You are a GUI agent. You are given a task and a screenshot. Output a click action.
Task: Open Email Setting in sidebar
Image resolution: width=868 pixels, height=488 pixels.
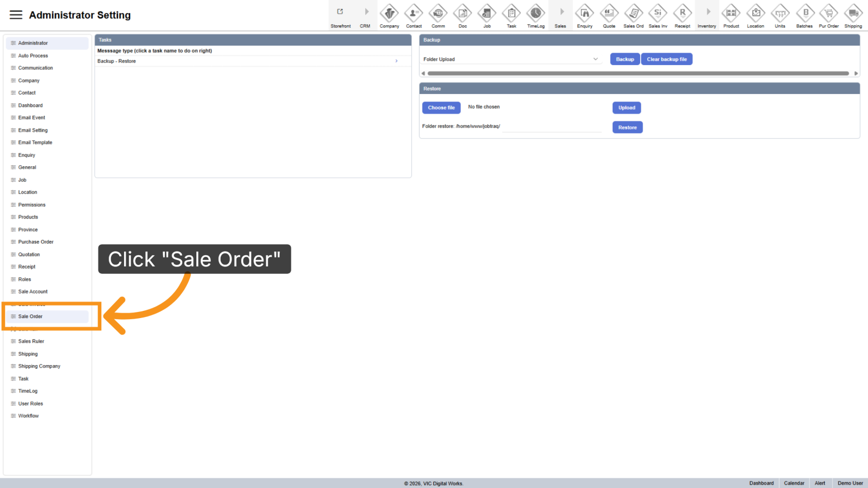47,130
